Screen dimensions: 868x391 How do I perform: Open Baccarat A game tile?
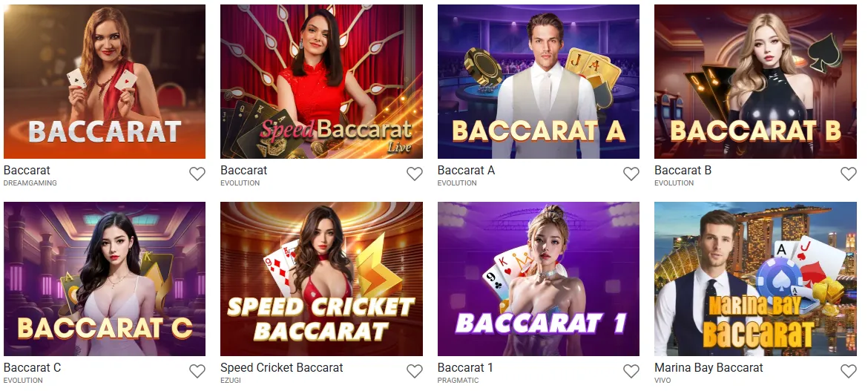pyautogui.click(x=539, y=82)
